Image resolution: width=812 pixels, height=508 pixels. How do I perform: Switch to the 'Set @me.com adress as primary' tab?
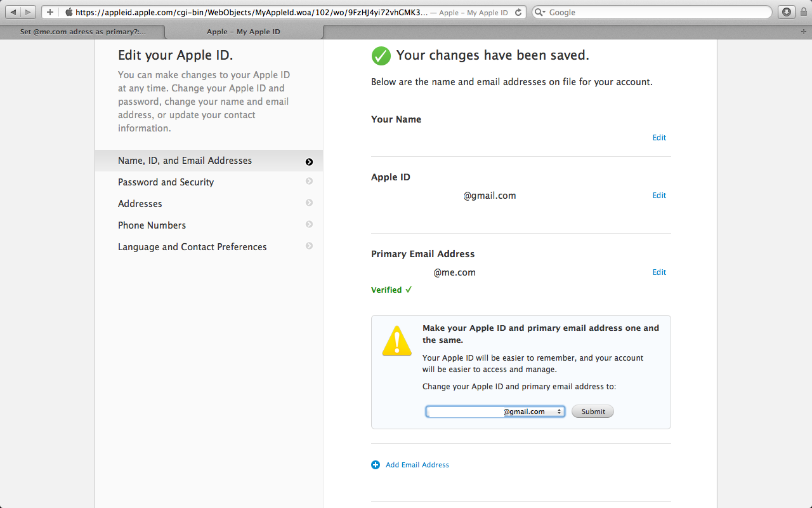click(x=82, y=32)
